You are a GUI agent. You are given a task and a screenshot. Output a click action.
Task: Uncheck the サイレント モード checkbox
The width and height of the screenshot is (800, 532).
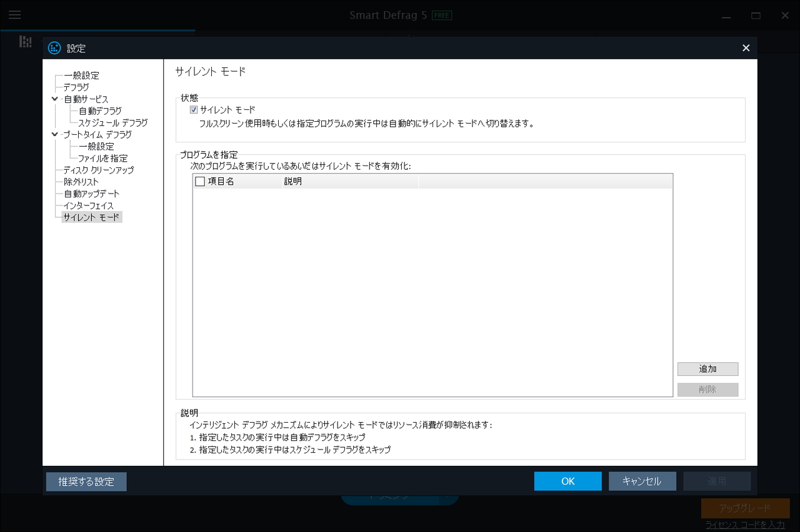[194, 109]
